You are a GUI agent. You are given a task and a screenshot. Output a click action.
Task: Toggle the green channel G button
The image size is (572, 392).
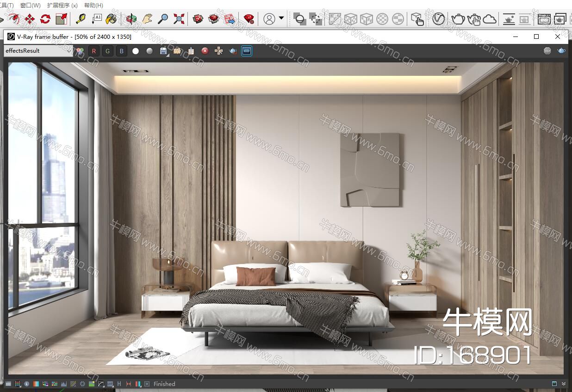click(108, 51)
